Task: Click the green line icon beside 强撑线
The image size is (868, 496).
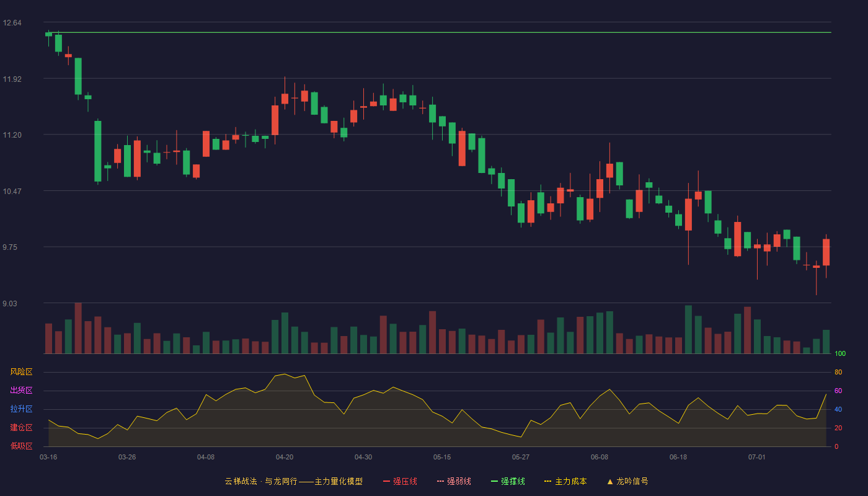Action: [x=494, y=481]
